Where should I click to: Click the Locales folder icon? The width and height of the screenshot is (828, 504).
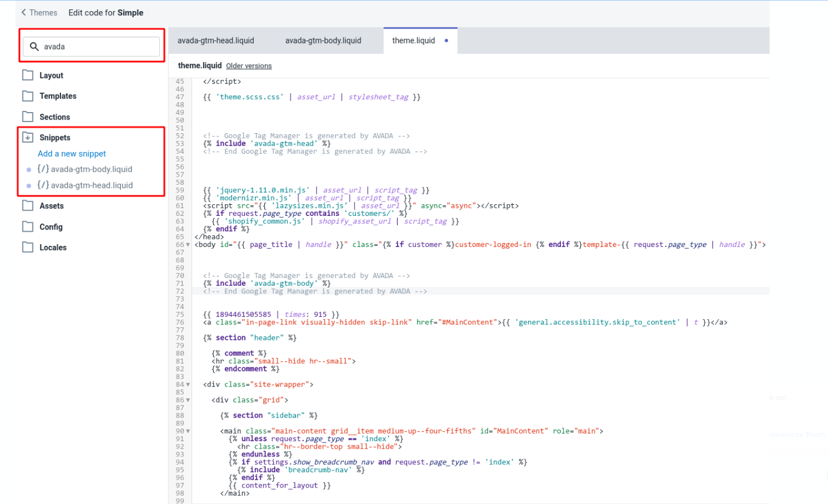click(x=28, y=247)
